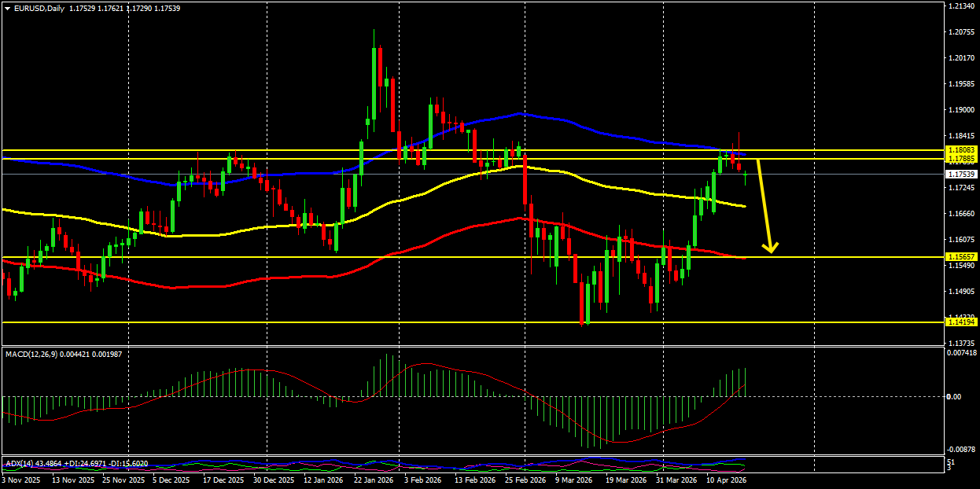The height and width of the screenshot is (489, 980).
Task: Click the 5 Dec 2025 date label
Action: tap(171, 479)
